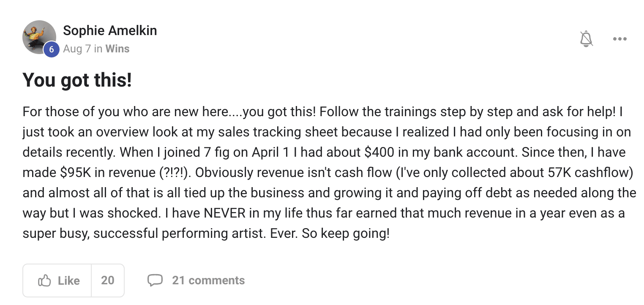Click the thumbs-up icon
Screen dimensions: 644x305
tap(44, 280)
